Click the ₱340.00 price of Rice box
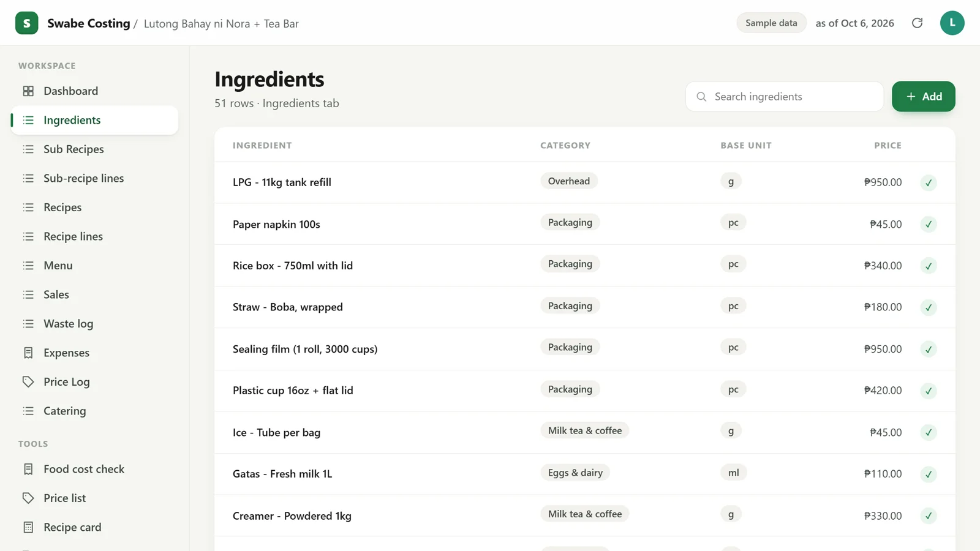 coord(883,266)
